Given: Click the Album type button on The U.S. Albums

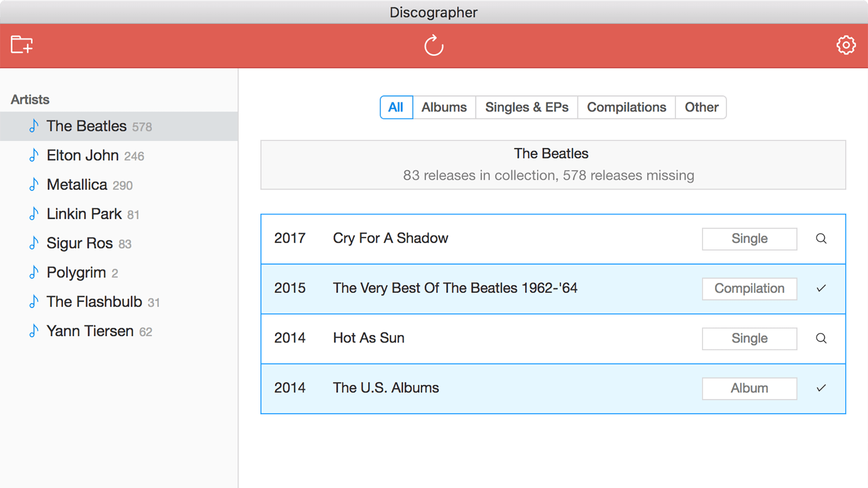Looking at the screenshot, I should click(749, 388).
